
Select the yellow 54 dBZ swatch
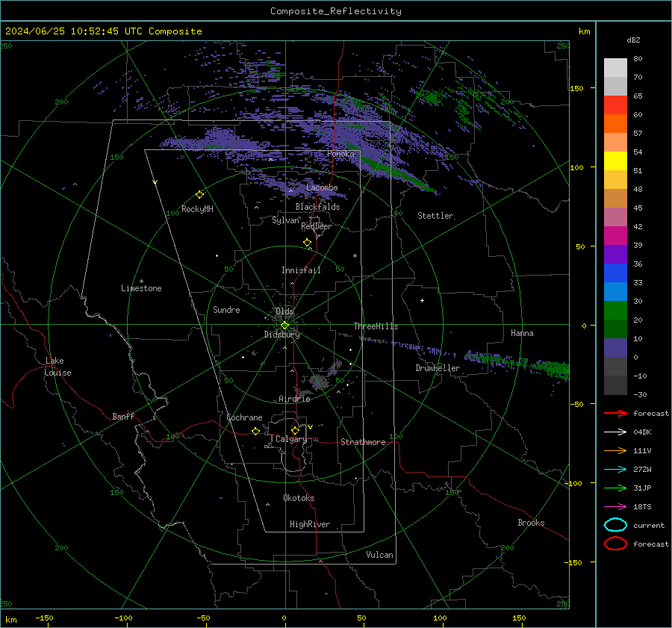tap(615, 161)
